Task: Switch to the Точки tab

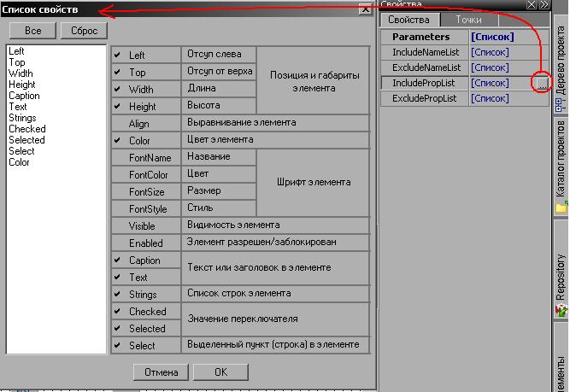Action: click(x=468, y=20)
